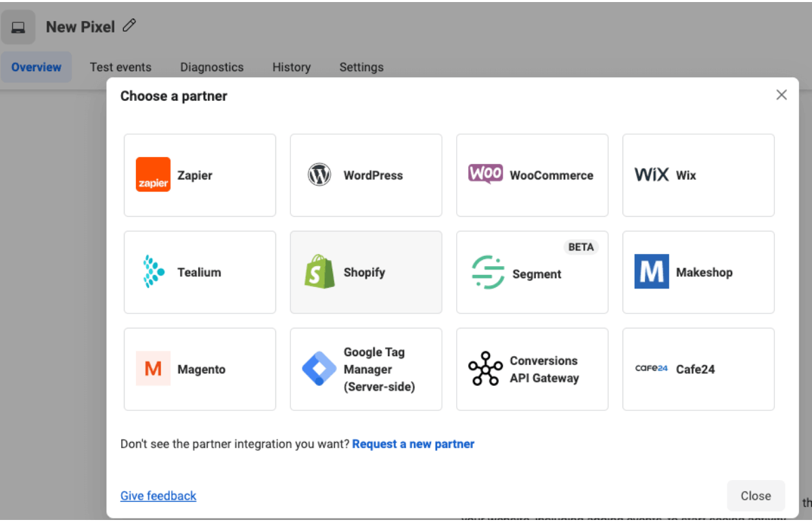Click the Google Tag Manager diamond icon
Image resolution: width=812 pixels, height=522 pixels.
coord(319,369)
